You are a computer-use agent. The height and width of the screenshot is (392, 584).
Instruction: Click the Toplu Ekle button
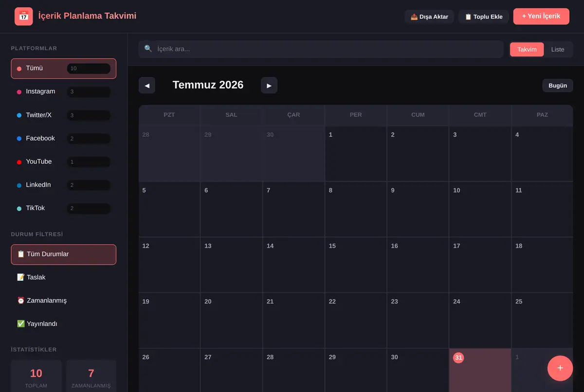point(484,17)
